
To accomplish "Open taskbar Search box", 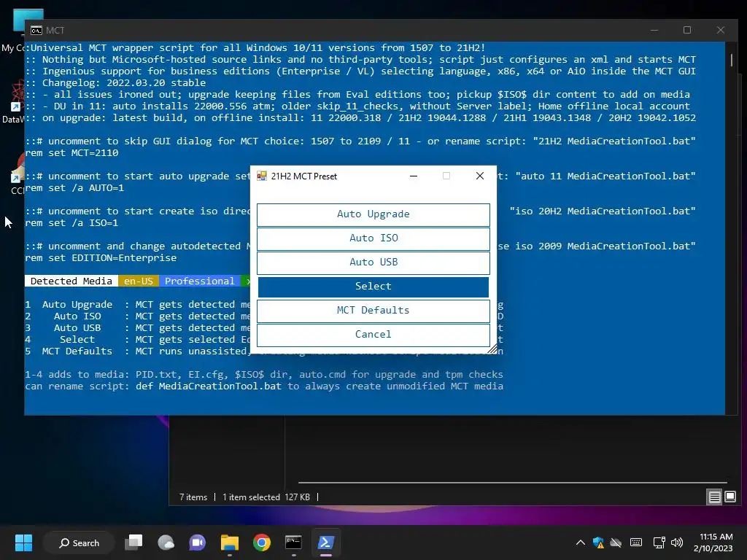I will 79,542.
